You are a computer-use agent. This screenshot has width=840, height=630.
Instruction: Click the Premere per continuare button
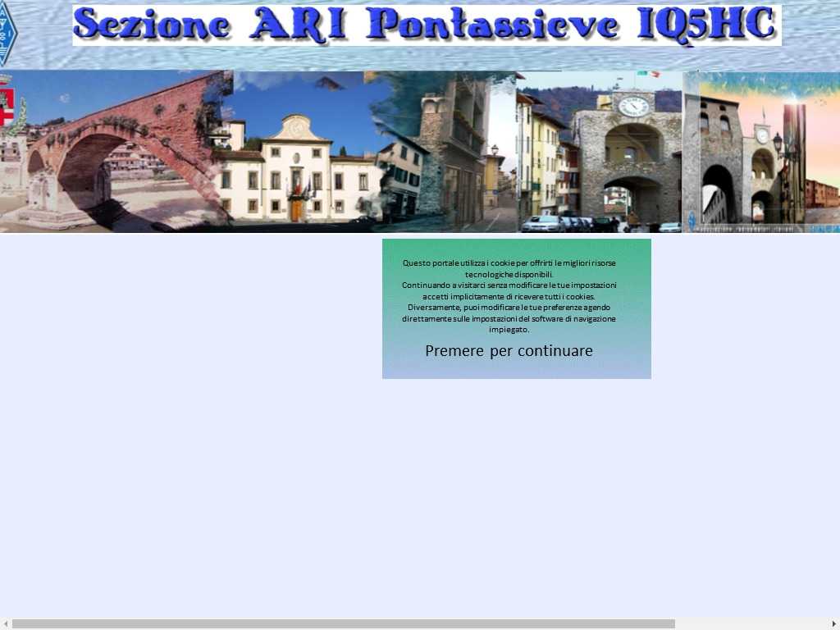[509, 351]
